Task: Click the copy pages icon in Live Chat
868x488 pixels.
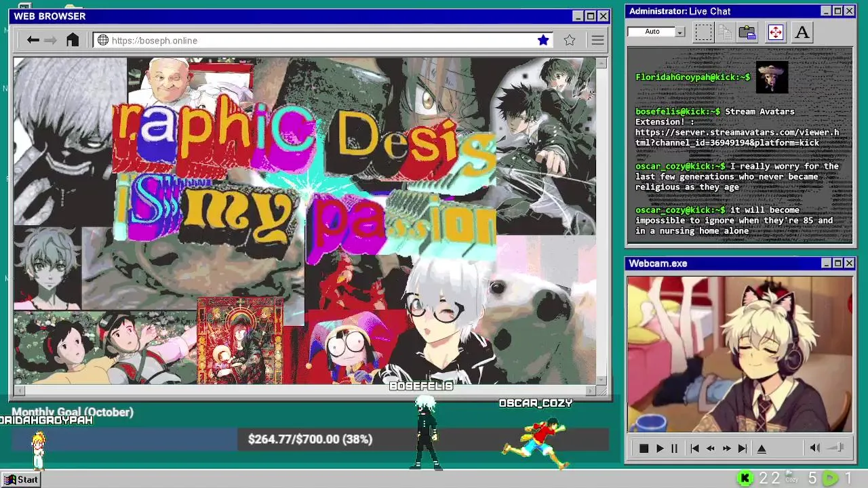Action: pyautogui.click(x=725, y=32)
